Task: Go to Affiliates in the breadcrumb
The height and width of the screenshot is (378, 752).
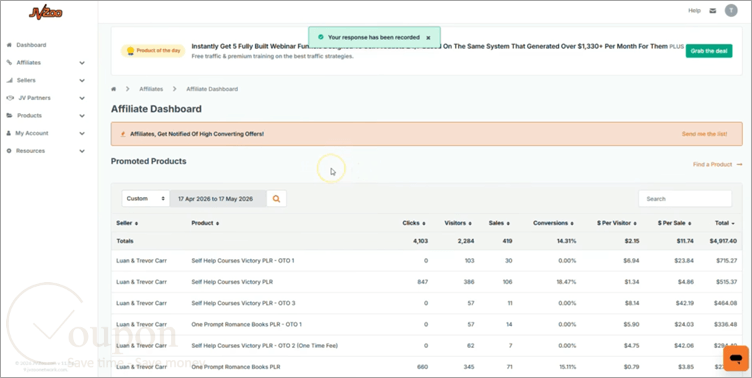Action: 151,89
